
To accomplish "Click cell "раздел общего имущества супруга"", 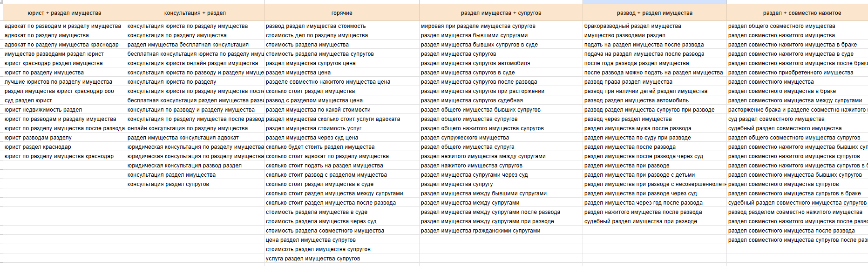I will coord(501,147).
